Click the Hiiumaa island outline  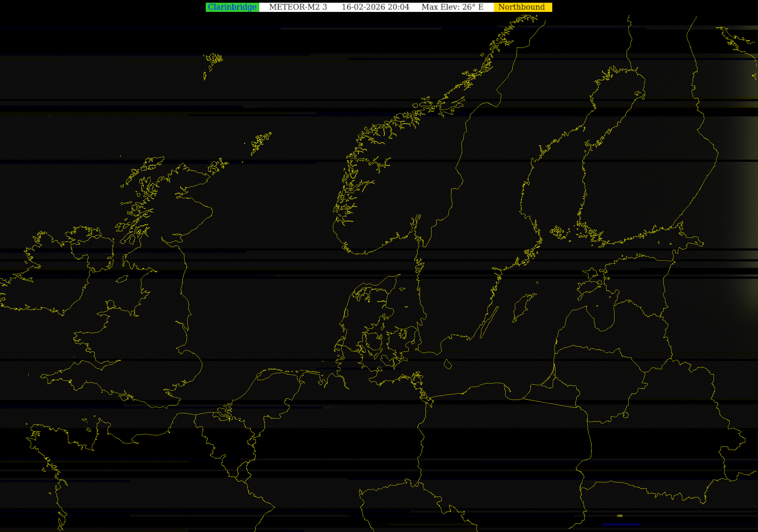(x=591, y=273)
